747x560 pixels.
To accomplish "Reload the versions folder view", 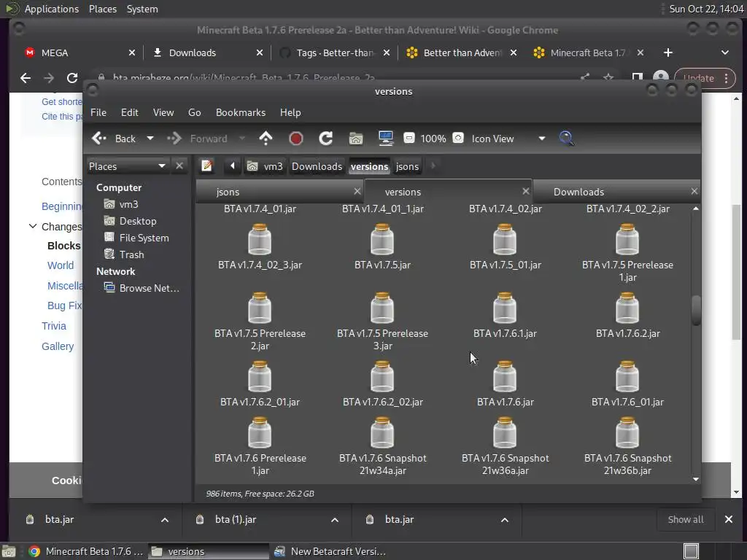I will pos(325,139).
